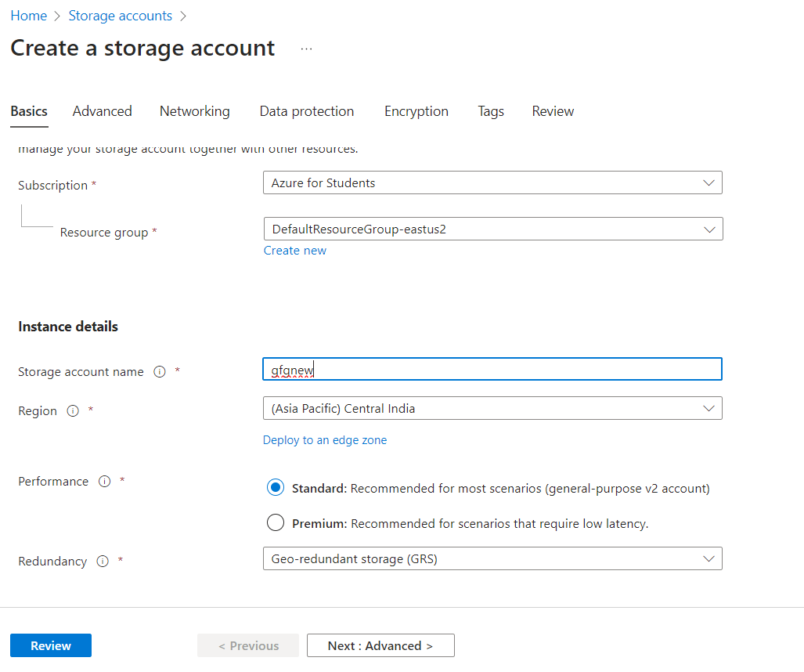
Task: Switch to the Advanced tab
Action: point(103,111)
